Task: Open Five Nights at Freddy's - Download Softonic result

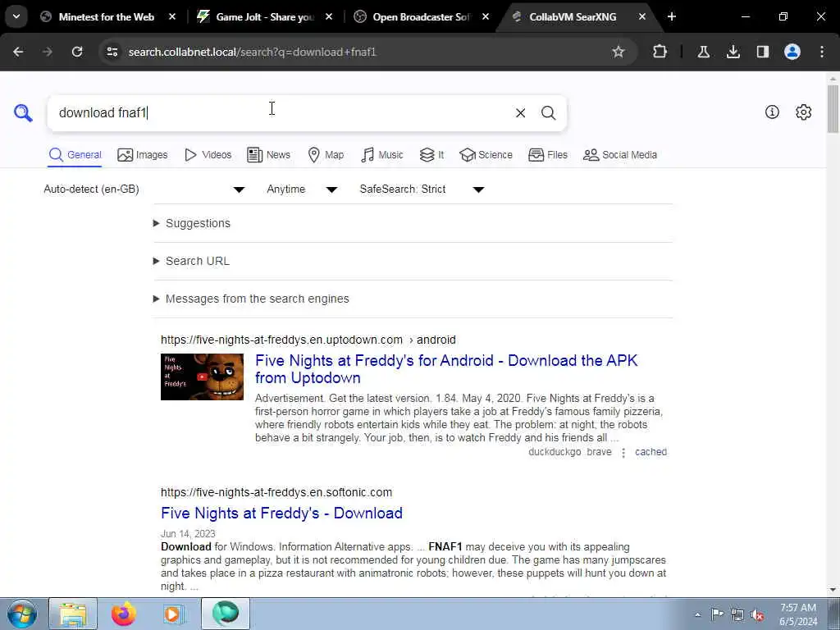Action: click(x=282, y=514)
